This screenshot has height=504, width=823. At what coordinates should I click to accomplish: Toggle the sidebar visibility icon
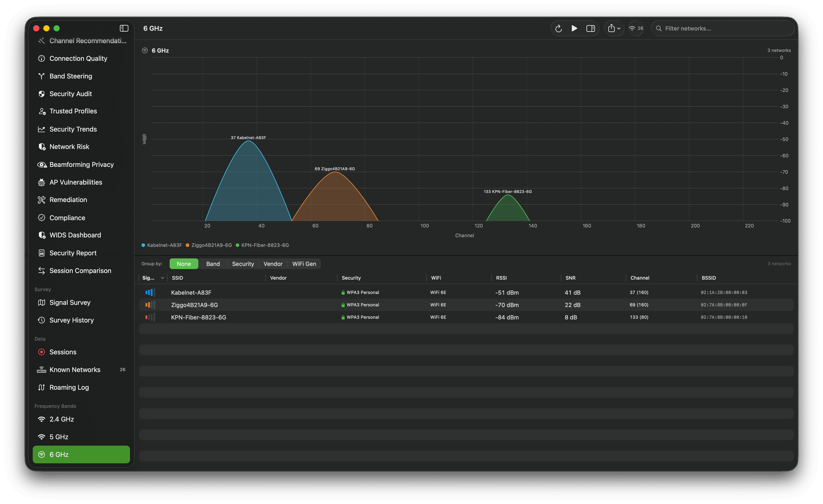click(x=124, y=28)
